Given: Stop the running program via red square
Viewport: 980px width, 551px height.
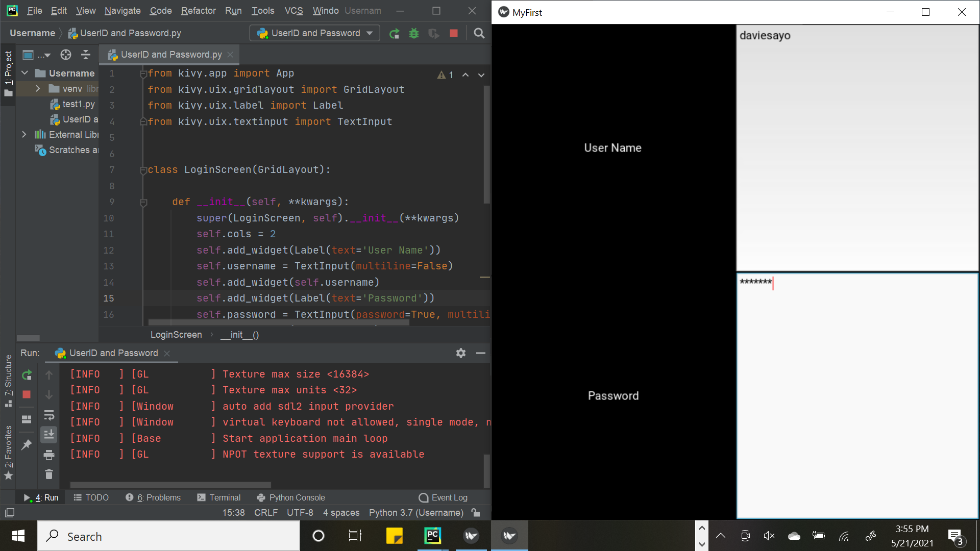Looking at the screenshot, I should click(x=454, y=34).
